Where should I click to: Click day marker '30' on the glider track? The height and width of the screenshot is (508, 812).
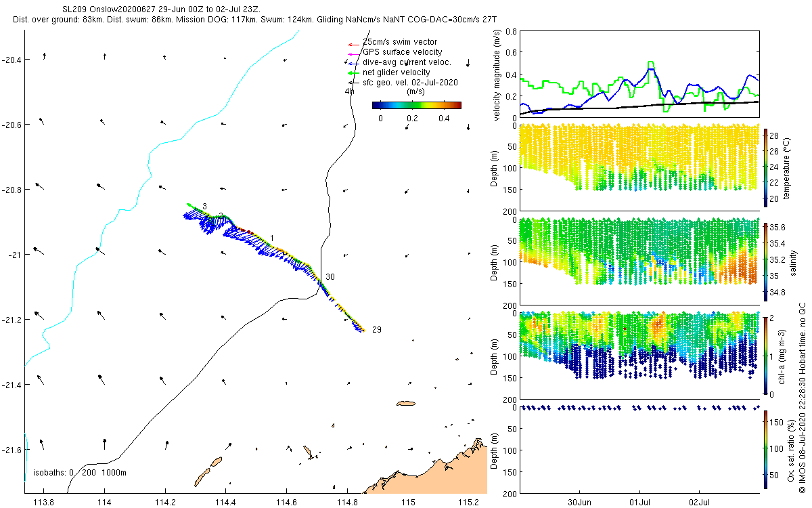pyautogui.click(x=330, y=277)
